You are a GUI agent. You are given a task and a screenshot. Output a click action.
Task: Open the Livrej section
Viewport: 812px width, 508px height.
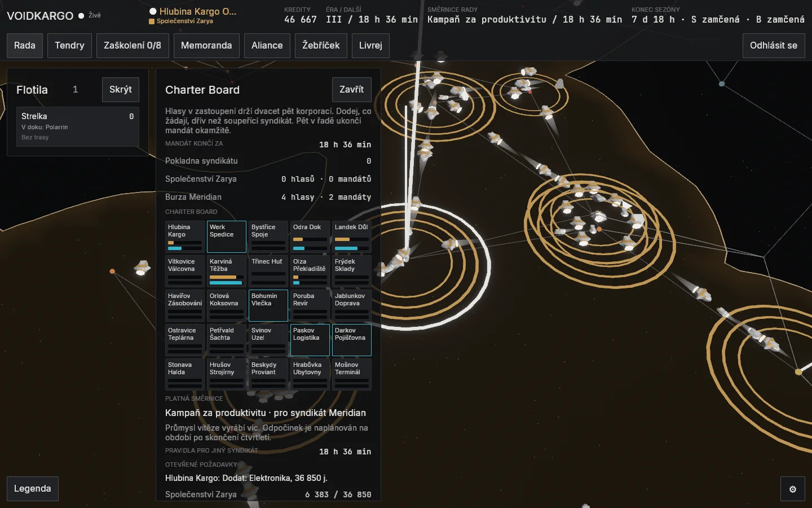coord(370,46)
